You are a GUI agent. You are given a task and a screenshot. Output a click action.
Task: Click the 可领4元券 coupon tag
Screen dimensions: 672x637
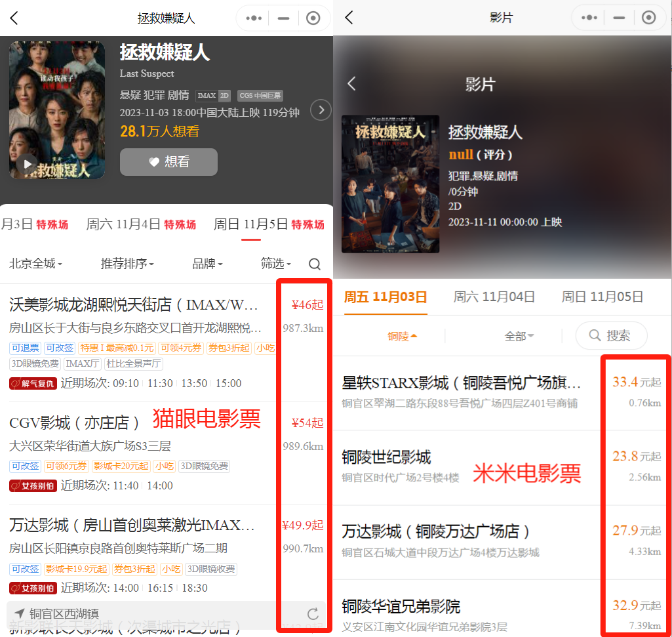pos(181,348)
